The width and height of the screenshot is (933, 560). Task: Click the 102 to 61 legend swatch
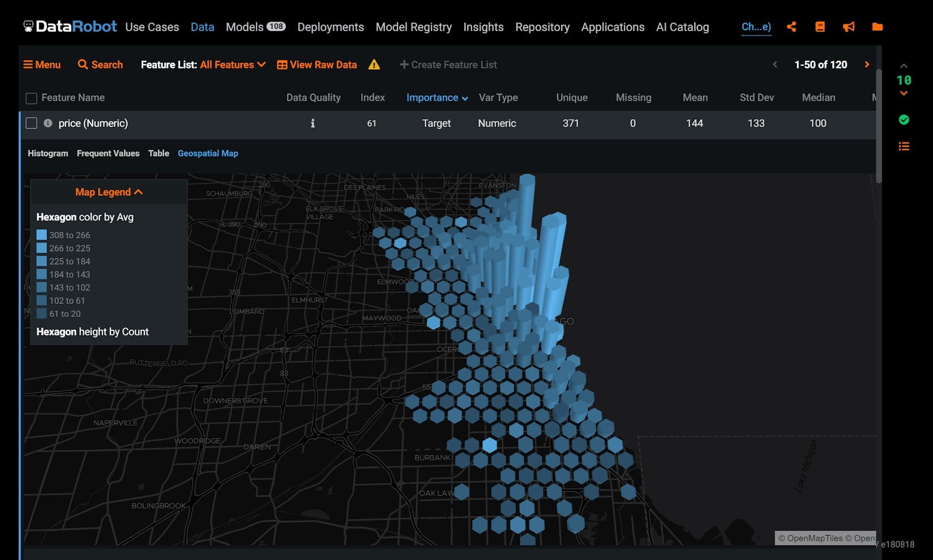pos(41,300)
